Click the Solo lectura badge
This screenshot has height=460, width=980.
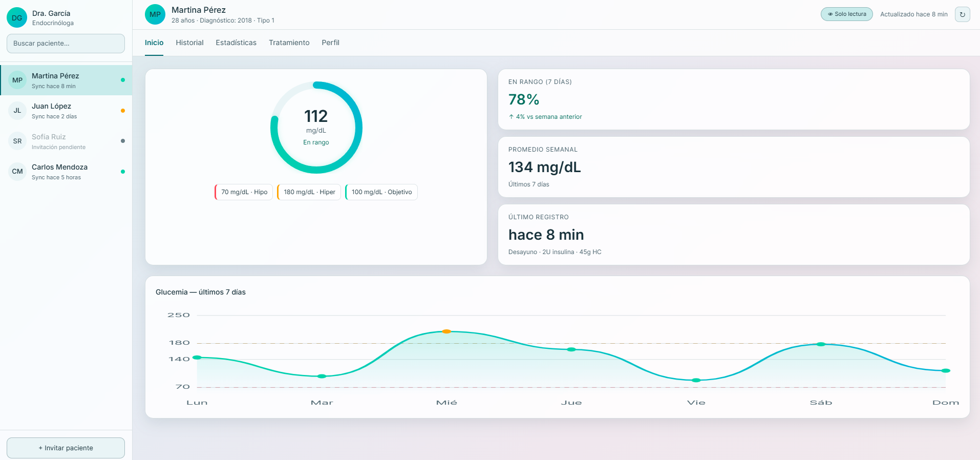(x=847, y=14)
